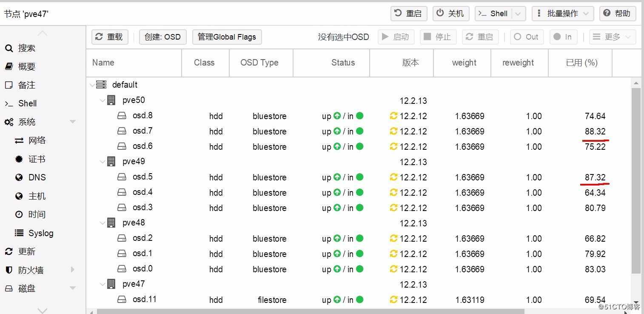Click the sidebar scroll-up chevron
The height and width of the screenshot is (314, 644).
[x=43, y=33]
